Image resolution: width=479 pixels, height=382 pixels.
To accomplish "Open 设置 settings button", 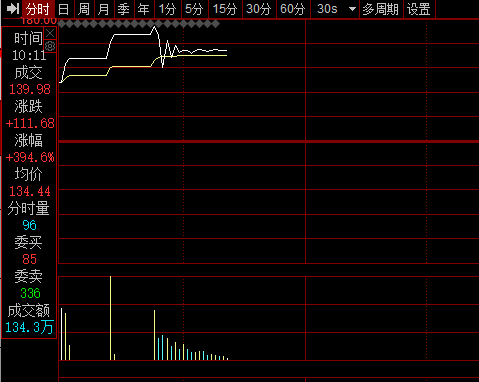I will point(419,9).
